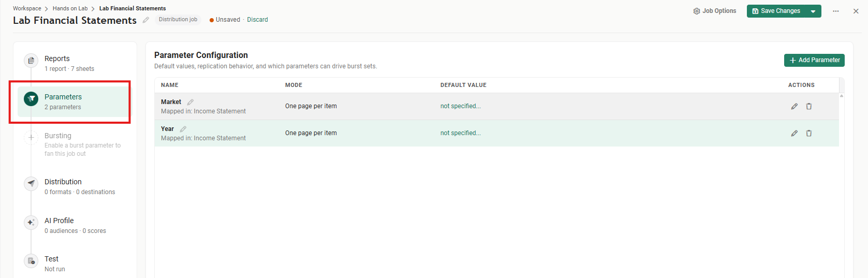Discard unsaved changes
868x278 pixels.
pyautogui.click(x=257, y=20)
